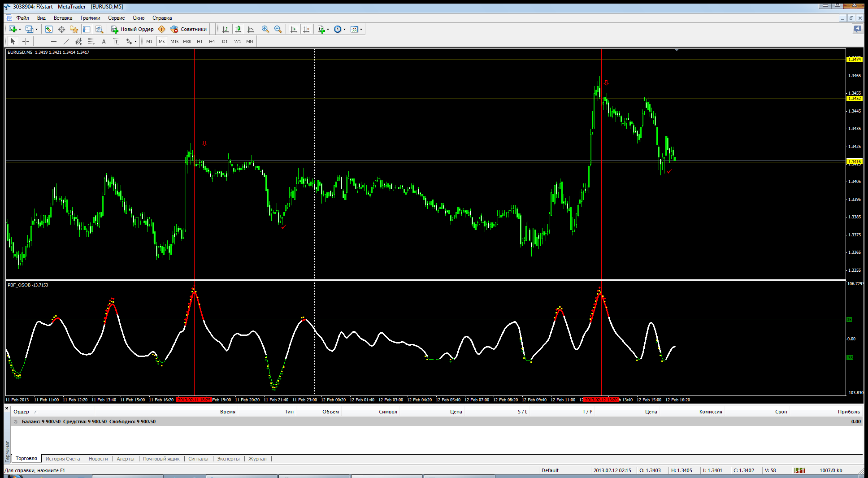The width and height of the screenshot is (868, 478).
Task: Click the connection status bars indicator
Action: click(x=800, y=470)
